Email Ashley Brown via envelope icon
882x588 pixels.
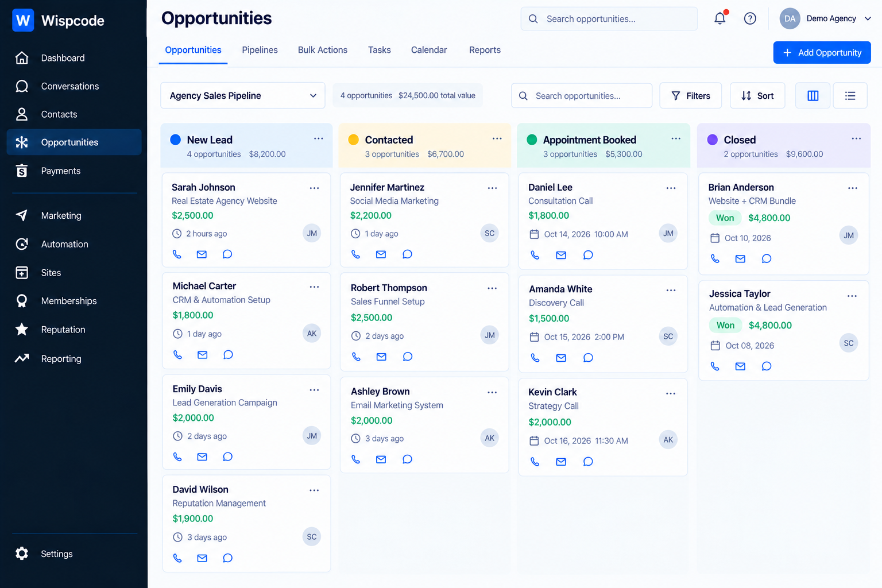(381, 459)
